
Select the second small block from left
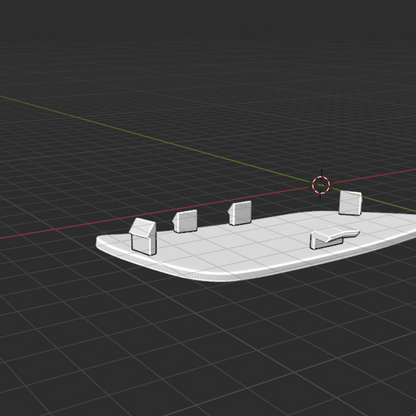[185, 221]
